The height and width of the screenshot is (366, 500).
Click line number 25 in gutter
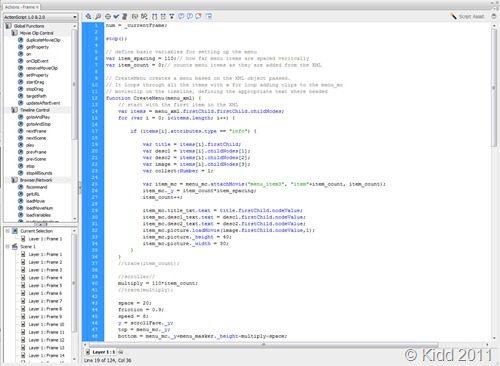94,184
